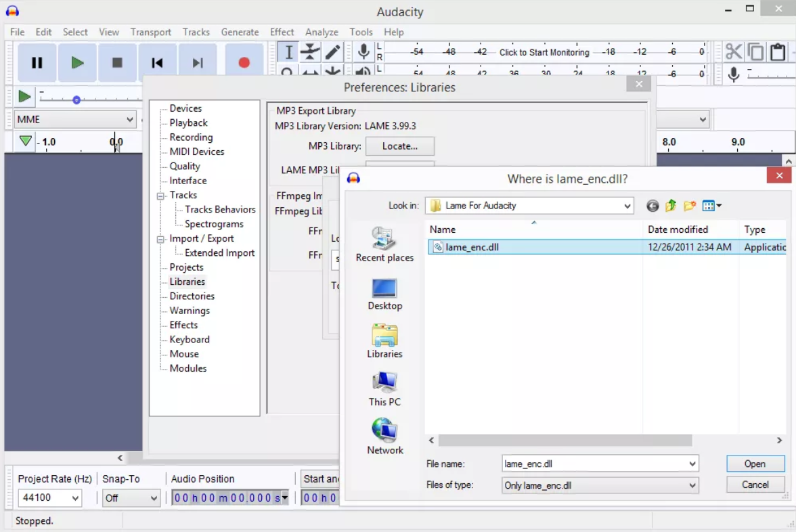Select the Selection (I-beam) tool

point(288,51)
